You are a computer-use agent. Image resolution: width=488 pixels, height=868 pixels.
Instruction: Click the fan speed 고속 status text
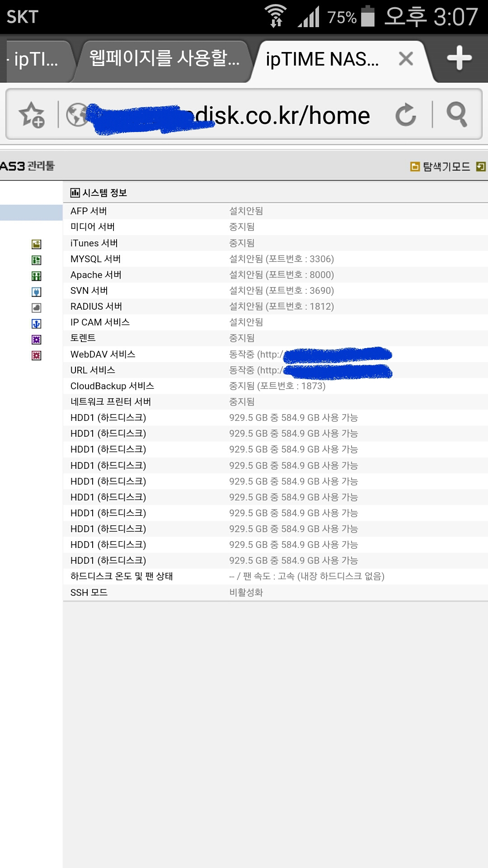(307, 576)
